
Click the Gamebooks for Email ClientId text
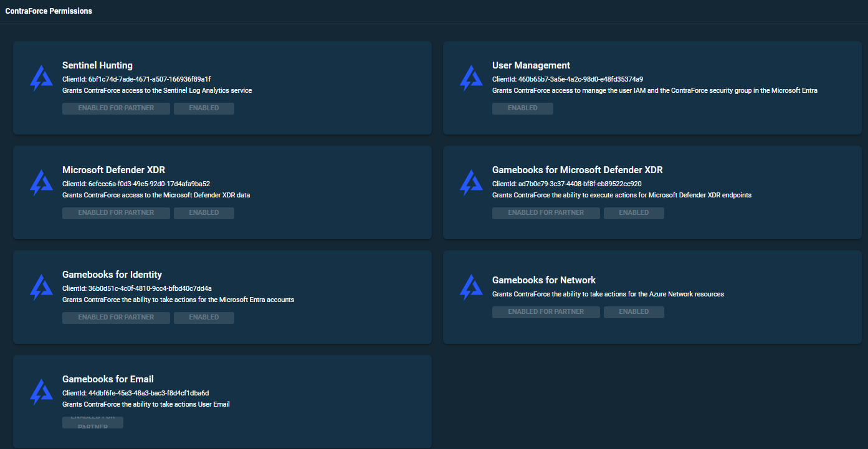[135, 393]
